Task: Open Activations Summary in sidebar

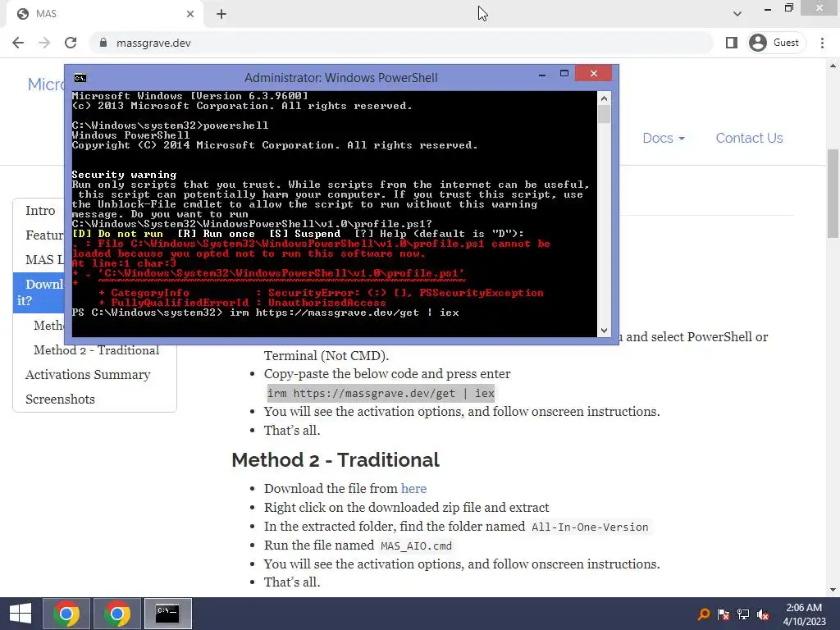Action: (x=88, y=374)
